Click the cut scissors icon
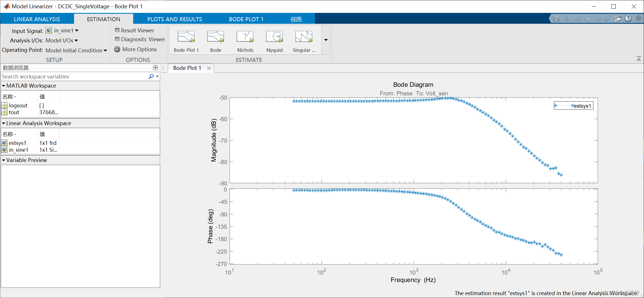 (x=567, y=19)
